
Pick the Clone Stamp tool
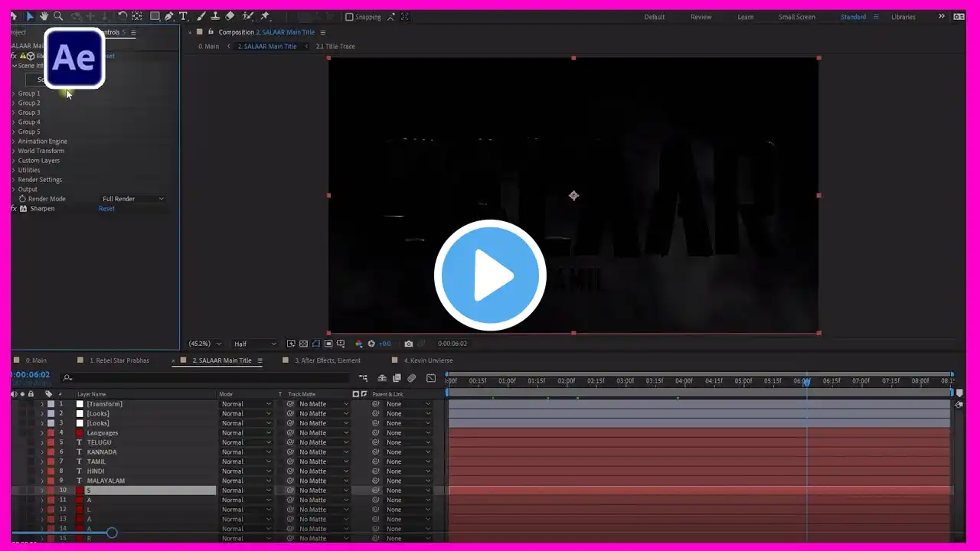tap(215, 16)
